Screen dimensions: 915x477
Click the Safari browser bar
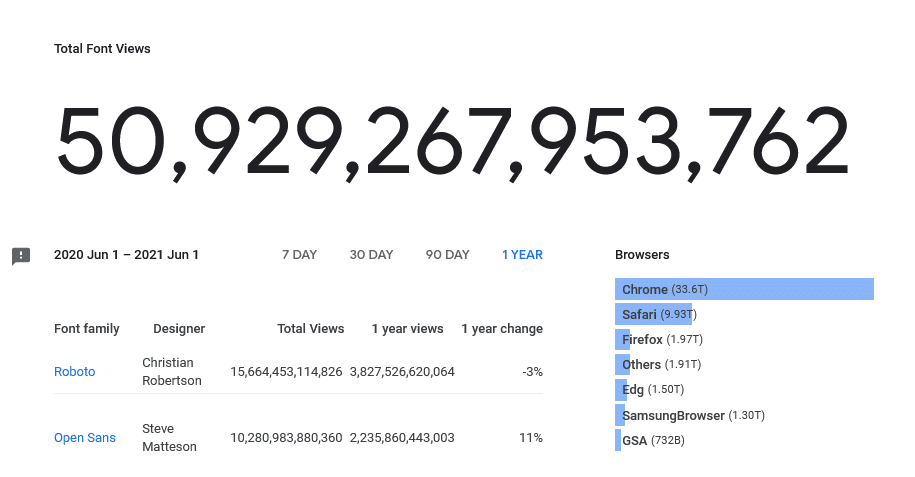coord(654,314)
